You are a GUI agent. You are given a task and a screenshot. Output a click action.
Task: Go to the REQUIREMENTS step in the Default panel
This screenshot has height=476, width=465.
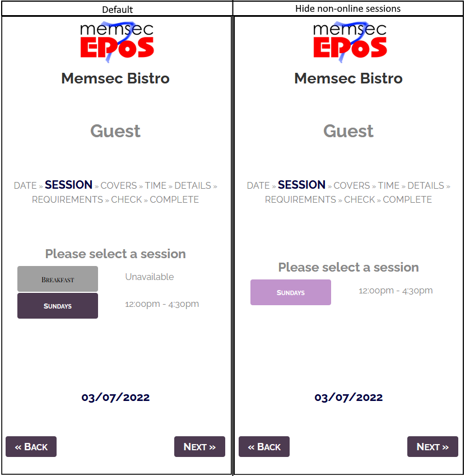click(67, 199)
